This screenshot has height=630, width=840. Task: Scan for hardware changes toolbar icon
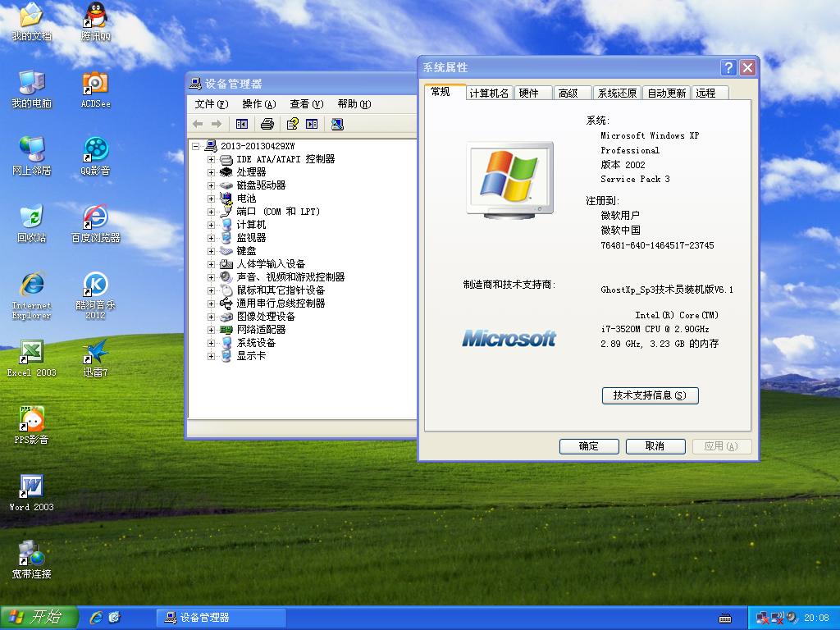pyautogui.click(x=337, y=125)
